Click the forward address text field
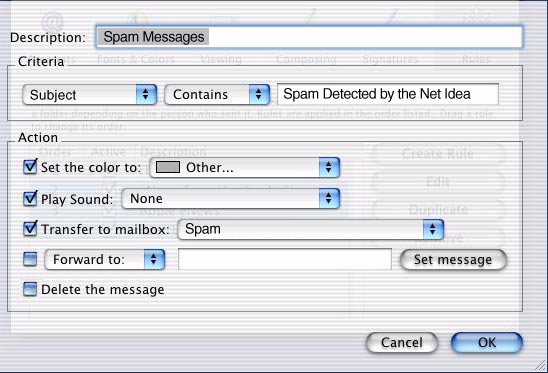 tap(285, 259)
